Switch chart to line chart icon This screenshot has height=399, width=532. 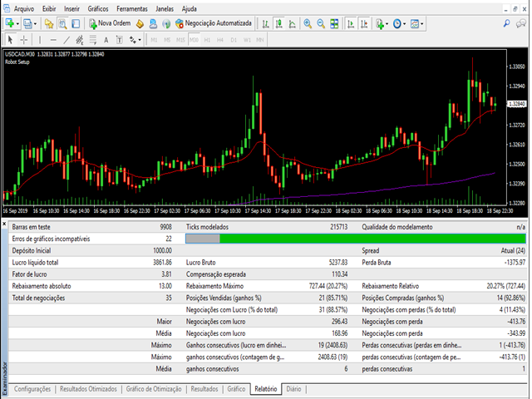292,23
